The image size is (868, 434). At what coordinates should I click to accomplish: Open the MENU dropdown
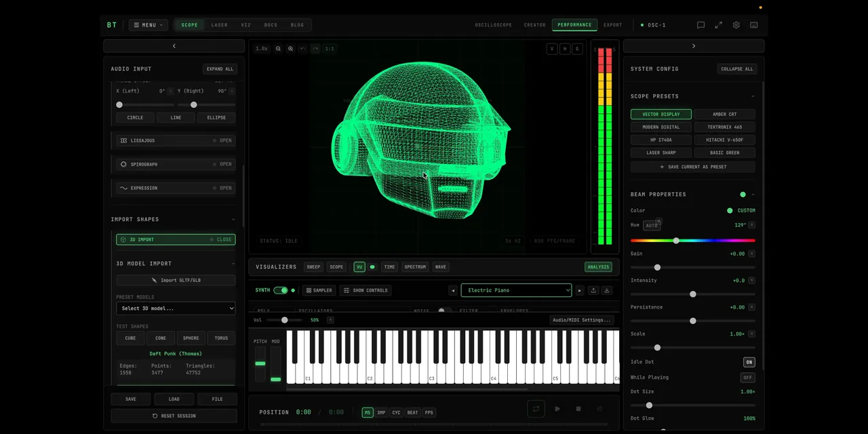click(x=148, y=25)
